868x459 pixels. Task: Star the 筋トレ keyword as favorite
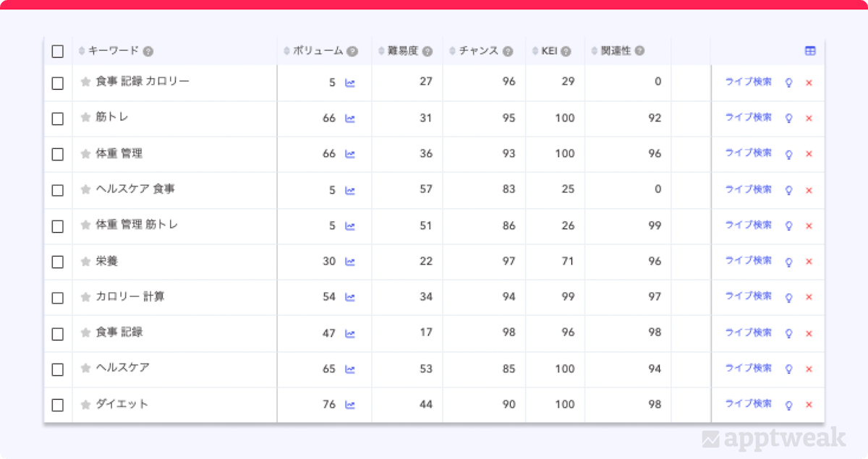click(85, 118)
